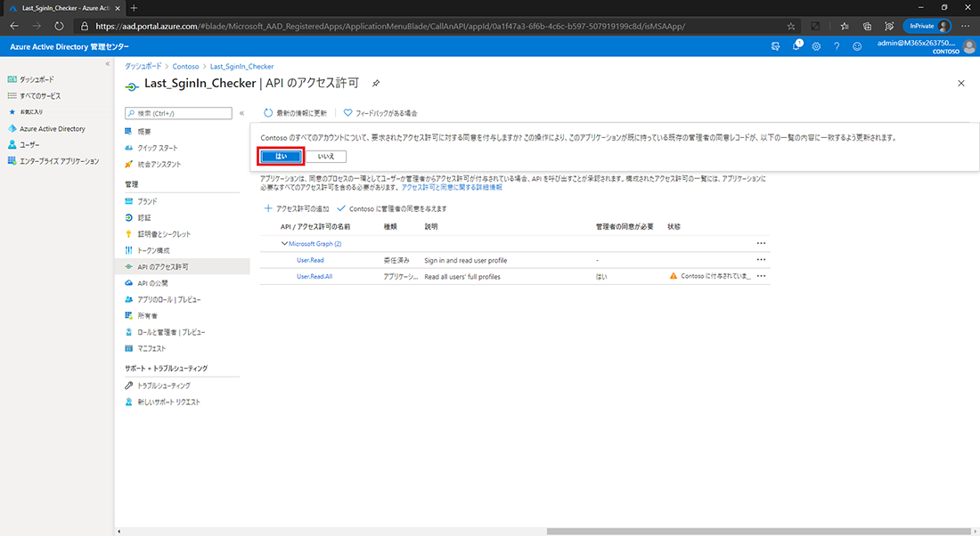Open portal settings with the gear icon
Image resolution: width=980 pixels, height=536 pixels.
click(x=816, y=46)
